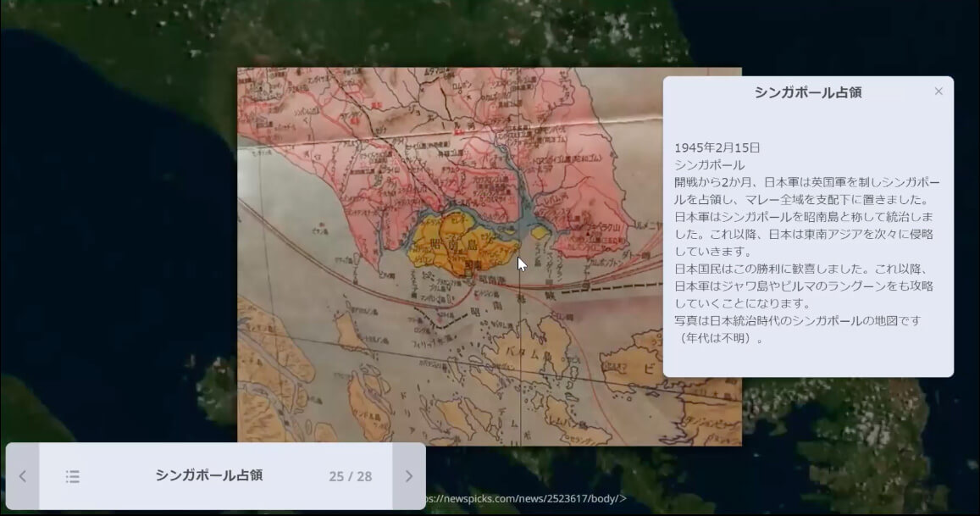
Task: Click the バタム島 label on the map
Action: click(x=530, y=352)
